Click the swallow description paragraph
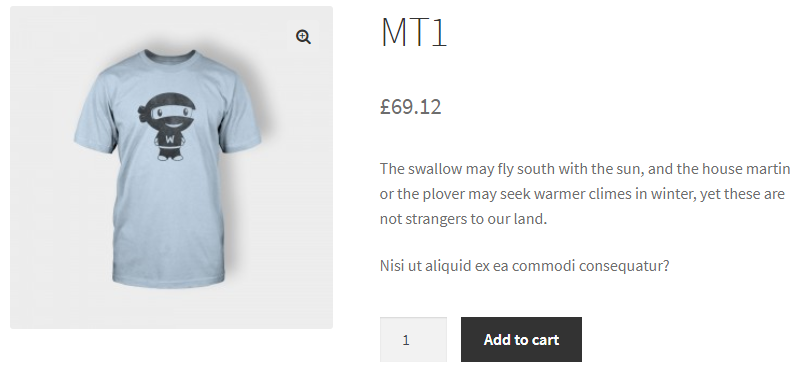Viewport: 802px width, 375px height. coord(585,194)
